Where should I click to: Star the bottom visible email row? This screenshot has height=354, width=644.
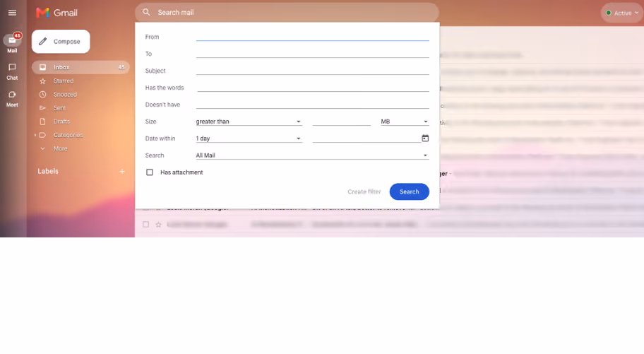pyautogui.click(x=159, y=225)
